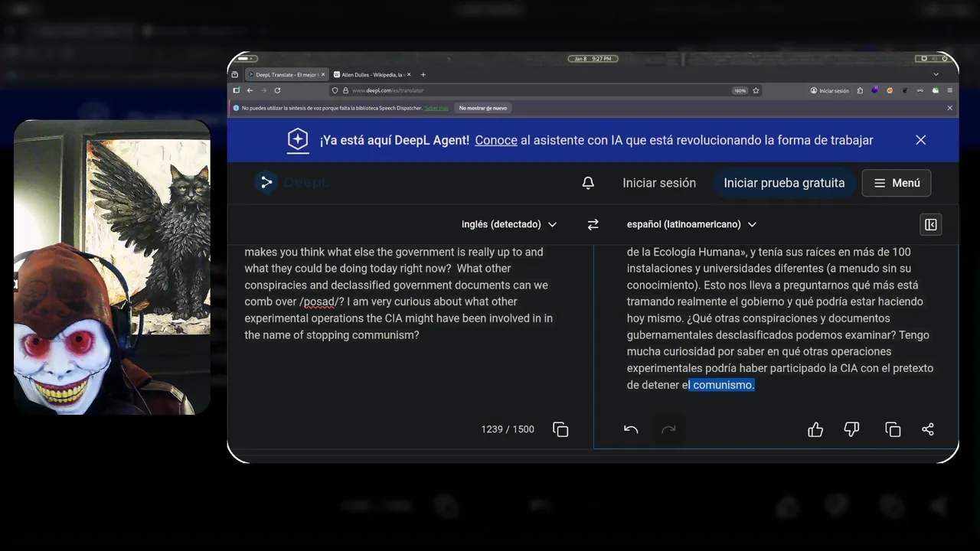The height and width of the screenshot is (551, 980).
Task: Click Iniciar sesión in DeepL header
Action: pyautogui.click(x=659, y=183)
